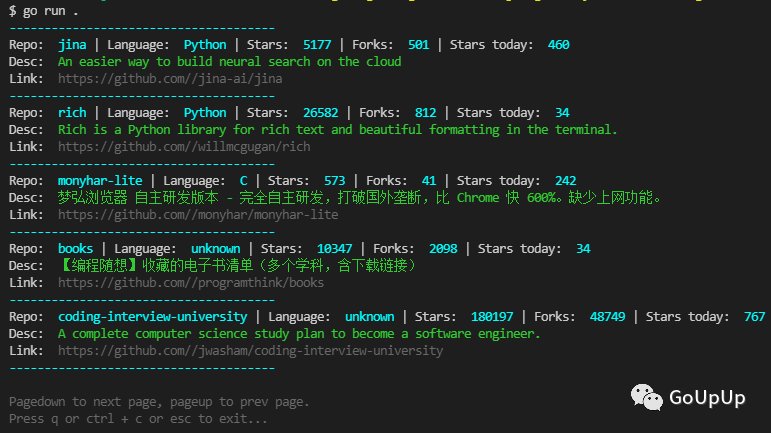Click description "An easier way to build neural search"

230,61
